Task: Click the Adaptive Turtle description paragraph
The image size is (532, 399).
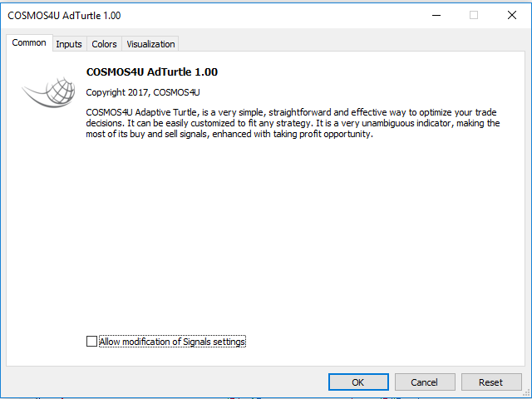Action: point(293,123)
